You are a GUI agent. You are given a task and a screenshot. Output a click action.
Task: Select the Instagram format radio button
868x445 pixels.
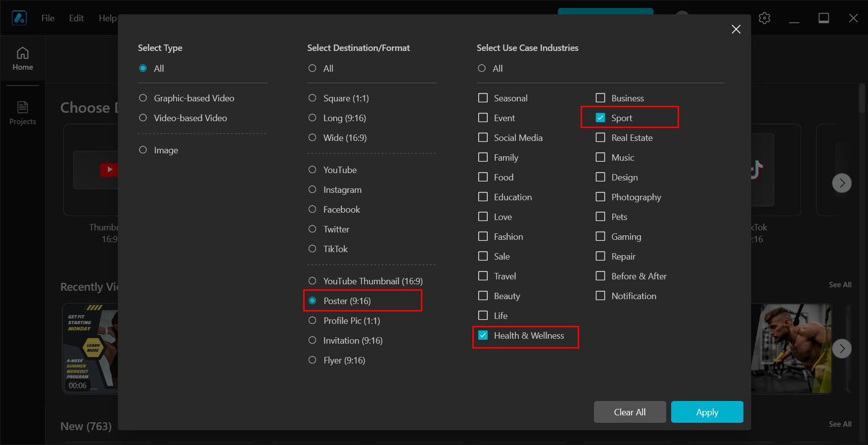click(313, 189)
